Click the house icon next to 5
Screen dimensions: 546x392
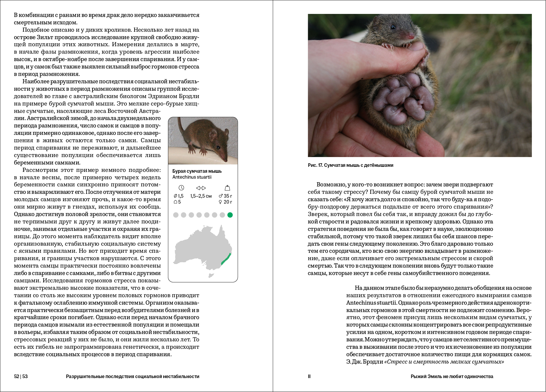pos(175,202)
